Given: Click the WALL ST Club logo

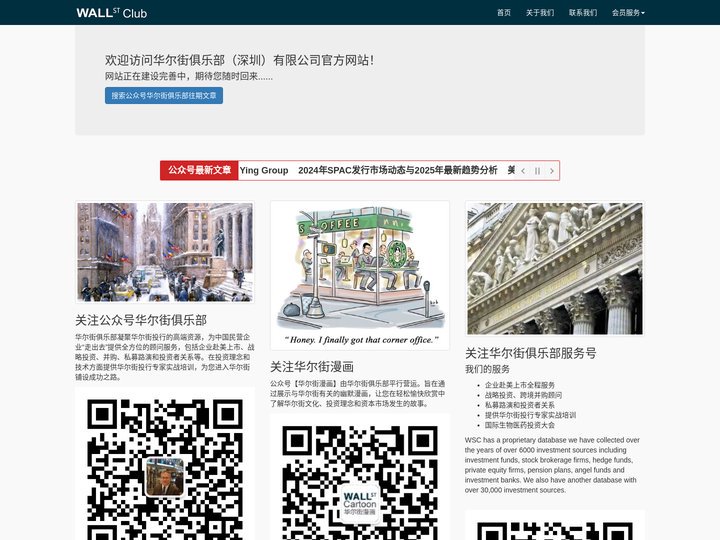Looking at the screenshot, I should tap(112, 13).
